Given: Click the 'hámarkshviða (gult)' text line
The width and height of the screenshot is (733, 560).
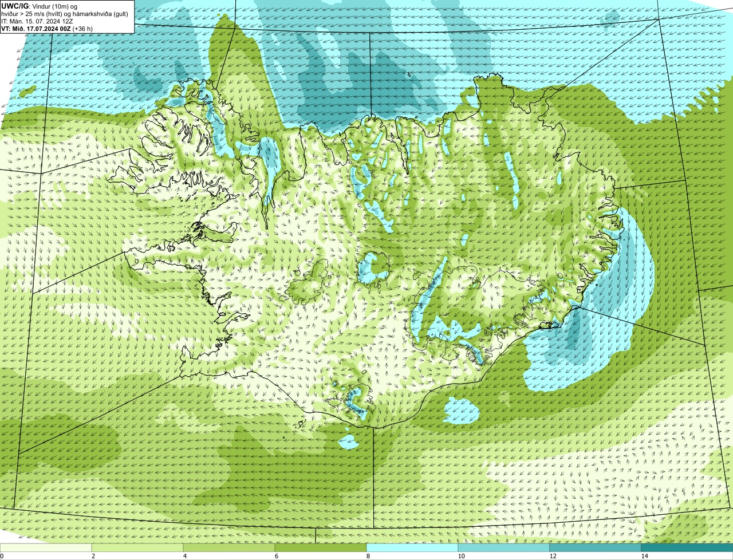Looking at the screenshot, I should coord(100,14).
